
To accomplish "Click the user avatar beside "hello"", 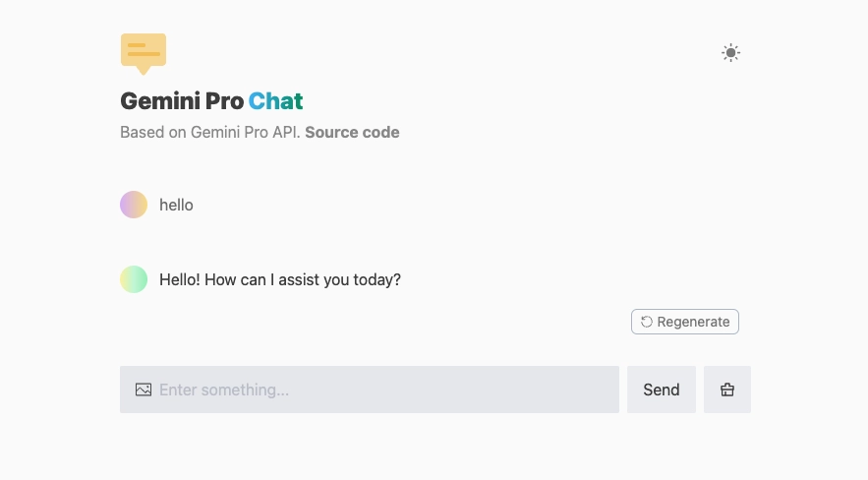I will pyautogui.click(x=134, y=205).
